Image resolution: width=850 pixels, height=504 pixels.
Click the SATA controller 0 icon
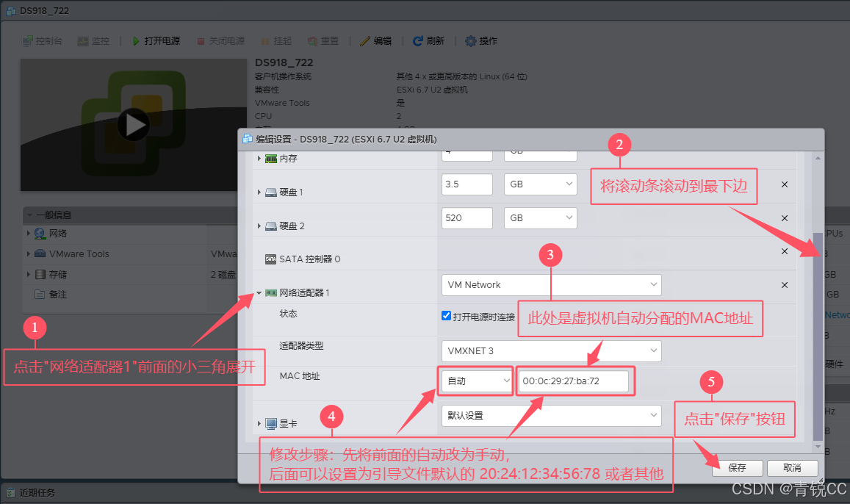(x=271, y=259)
